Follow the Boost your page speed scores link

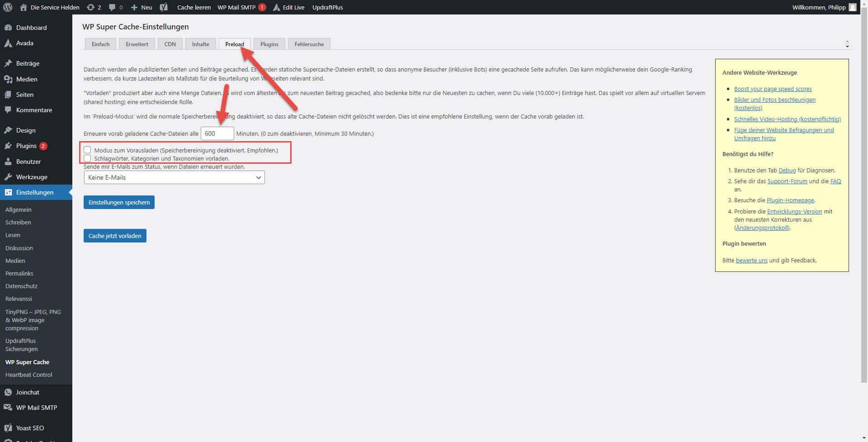tap(773, 89)
